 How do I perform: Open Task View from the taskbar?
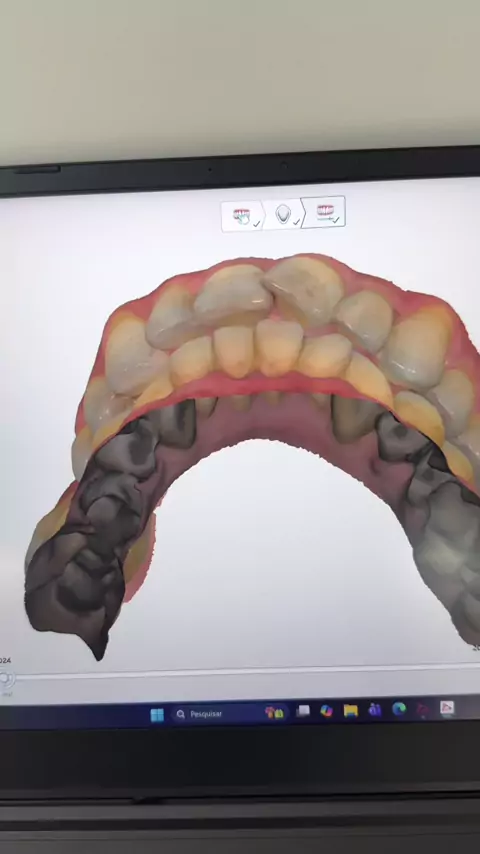[303, 711]
